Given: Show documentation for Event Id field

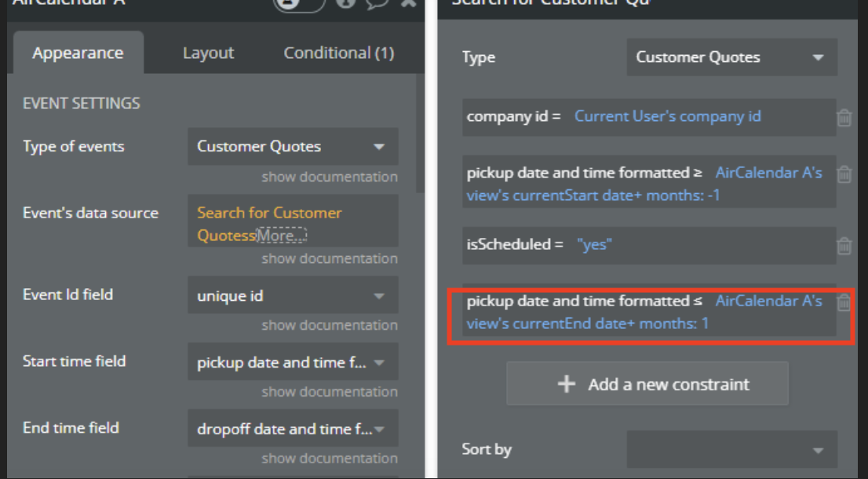Looking at the screenshot, I should pos(330,324).
